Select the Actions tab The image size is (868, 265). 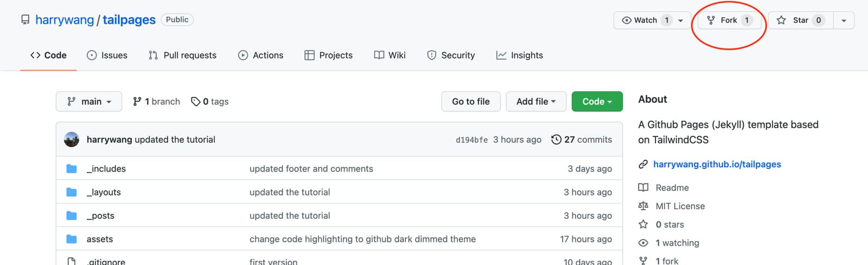point(260,55)
